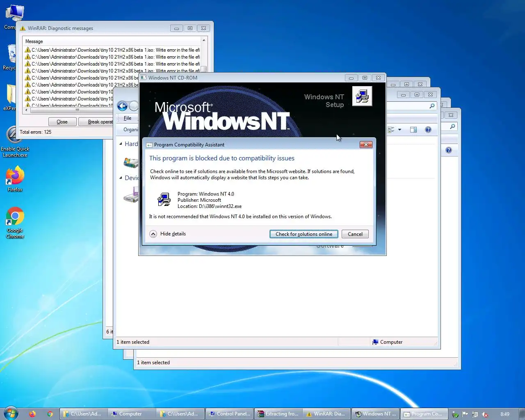Switch to Program Co... taskbar button
The height and width of the screenshot is (420, 525).
(424, 414)
